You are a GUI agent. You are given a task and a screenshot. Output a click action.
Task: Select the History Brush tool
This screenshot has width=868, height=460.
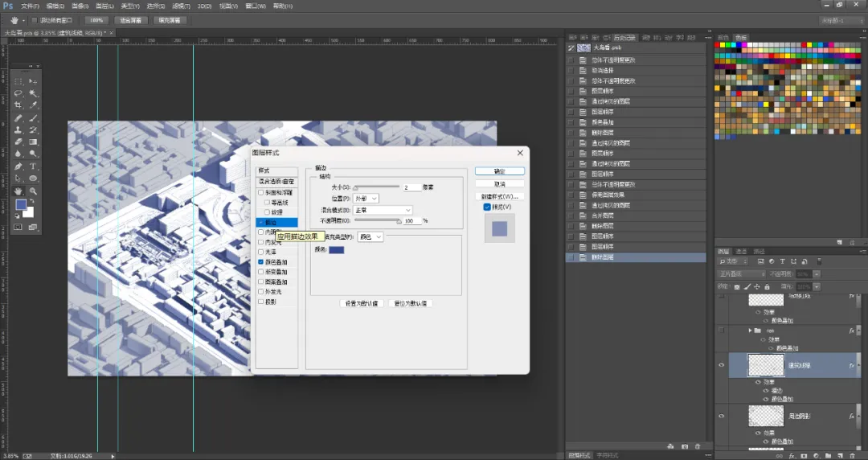pyautogui.click(x=33, y=129)
